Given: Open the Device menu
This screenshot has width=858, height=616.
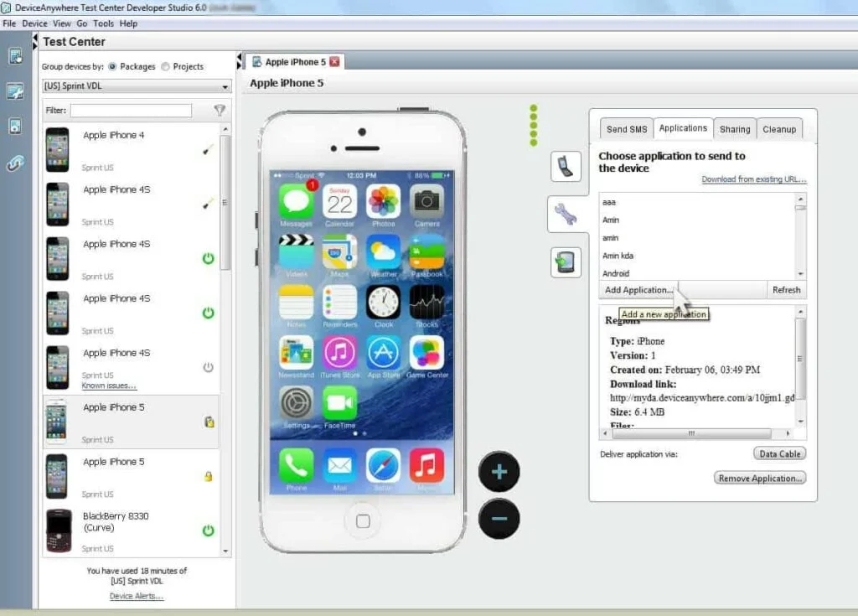Looking at the screenshot, I should pos(34,23).
